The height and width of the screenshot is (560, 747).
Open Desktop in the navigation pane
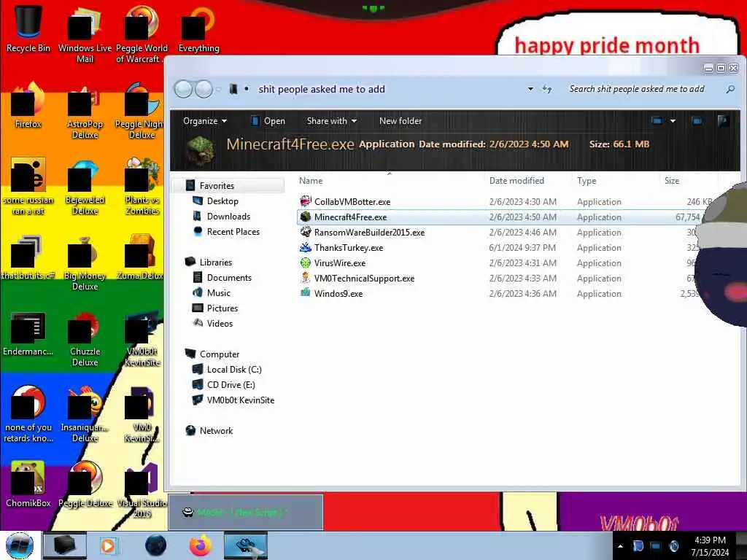pos(222,201)
